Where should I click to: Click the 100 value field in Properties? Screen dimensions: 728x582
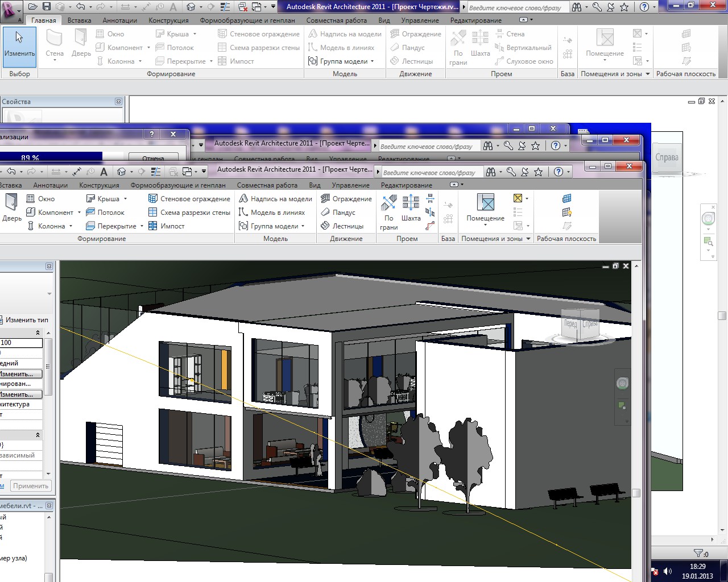click(21, 343)
